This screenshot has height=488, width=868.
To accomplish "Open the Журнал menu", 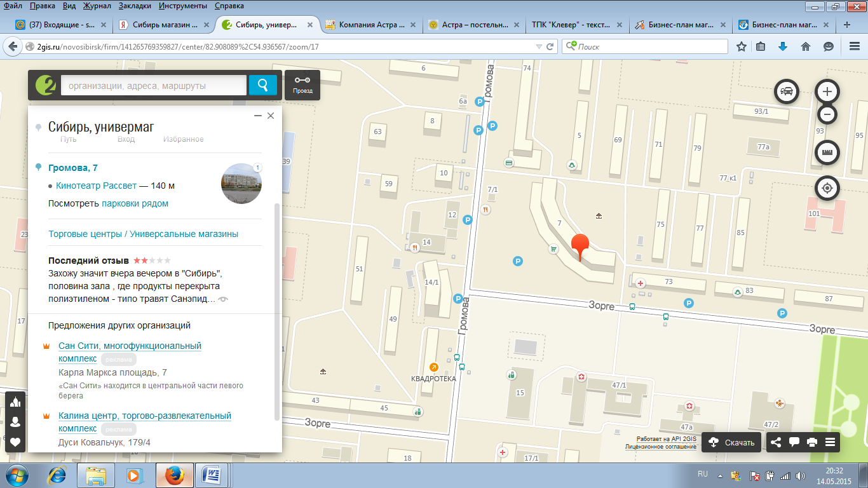I will 97,6.
